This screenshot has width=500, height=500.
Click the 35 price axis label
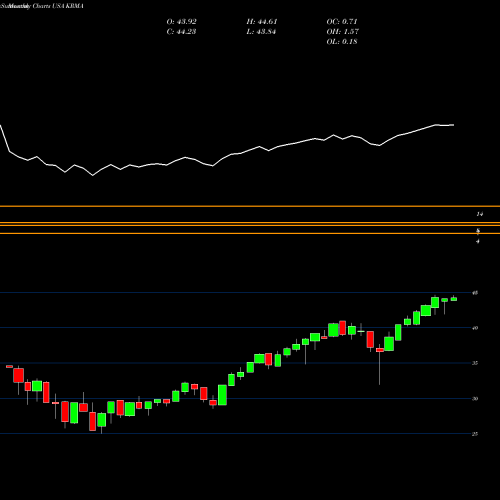[475, 363]
